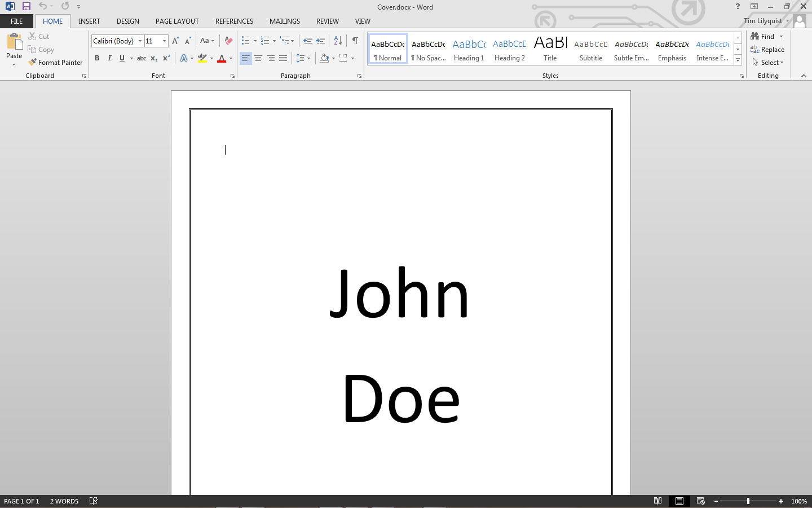Increase paragraph indent
812x508 pixels.
320,41
